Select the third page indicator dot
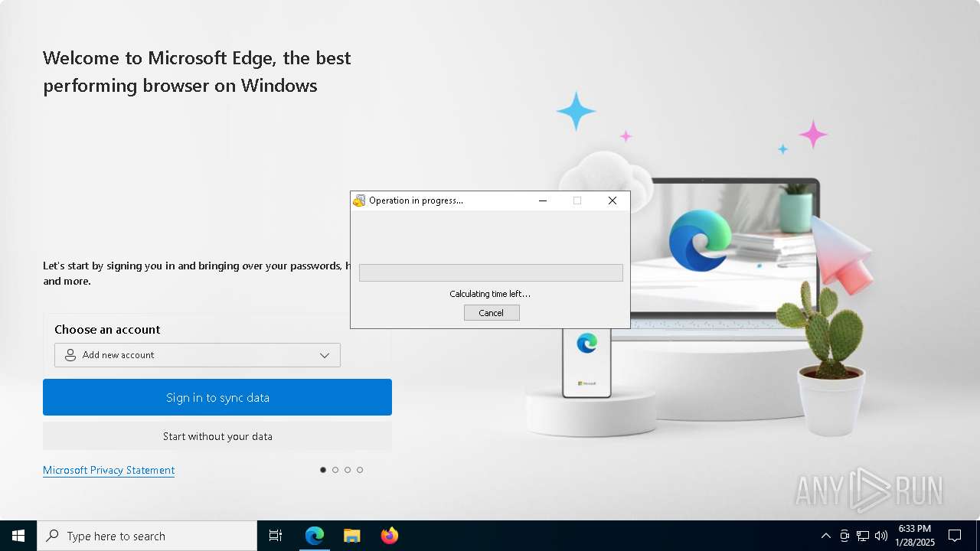 [348, 470]
